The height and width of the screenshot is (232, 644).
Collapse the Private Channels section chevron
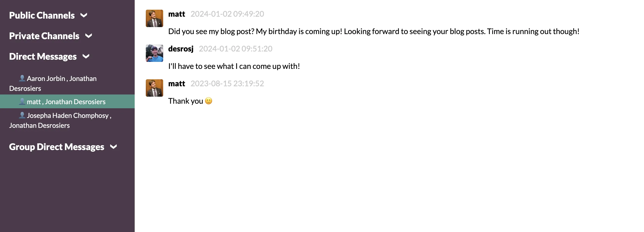88,36
